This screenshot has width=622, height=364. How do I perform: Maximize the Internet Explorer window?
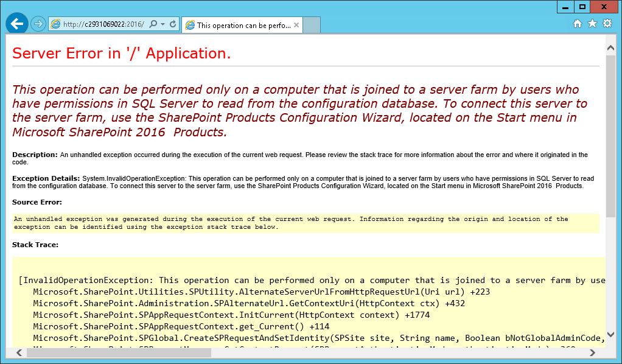pos(582,6)
